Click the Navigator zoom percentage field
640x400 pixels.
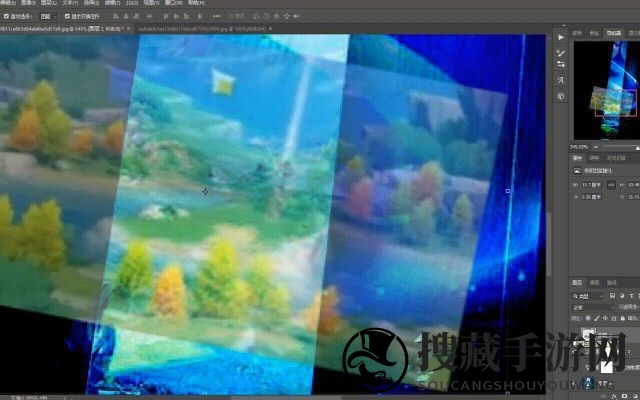coord(579,147)
